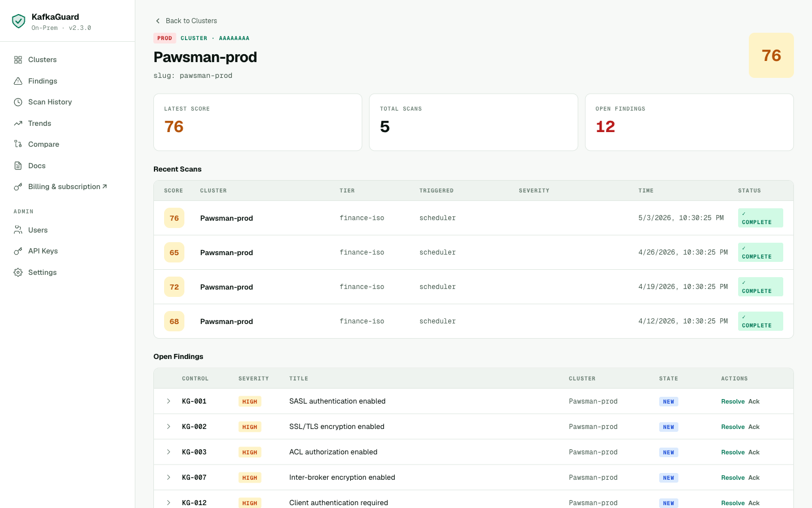Image resolution: width=812 pixels, height=508 pixels.
Task: Resolve the Inter-broker encryption finding
Action: 732,478
